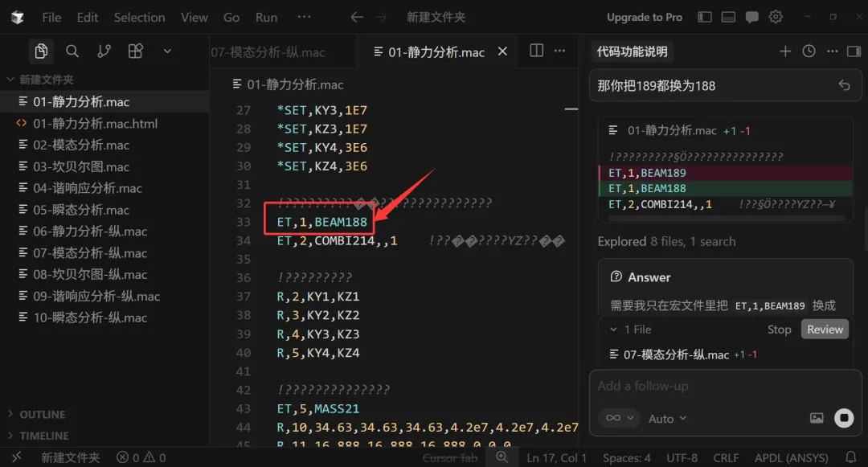The image size is (868, 467).
Task: Split the editor with the split icon
Action: point(536,51)
